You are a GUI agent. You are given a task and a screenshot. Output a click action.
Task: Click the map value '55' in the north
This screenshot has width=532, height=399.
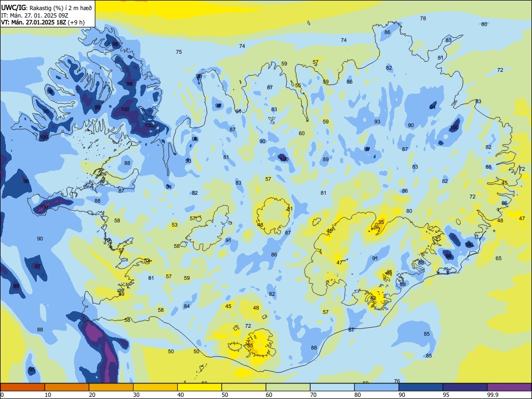[x=298, y=86]
